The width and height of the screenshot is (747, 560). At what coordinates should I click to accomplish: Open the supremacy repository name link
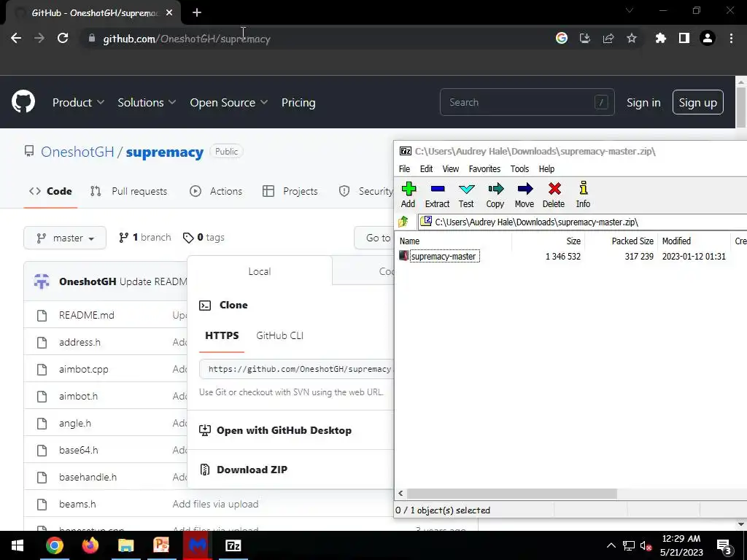[165, 152]
